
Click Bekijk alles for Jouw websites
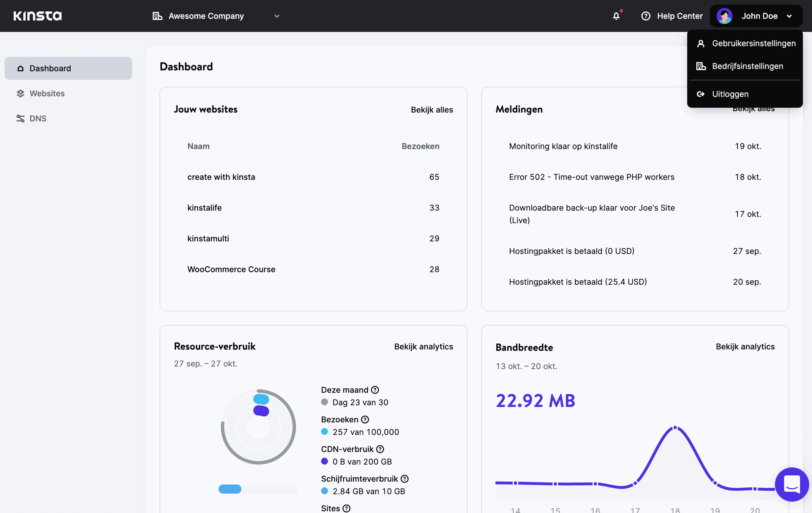[432, 109]
